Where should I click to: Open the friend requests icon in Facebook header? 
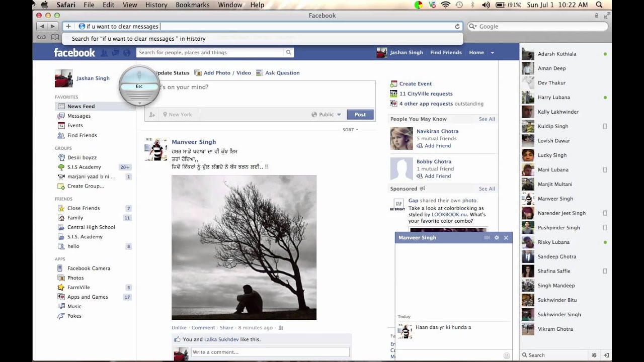click(104, 53)
